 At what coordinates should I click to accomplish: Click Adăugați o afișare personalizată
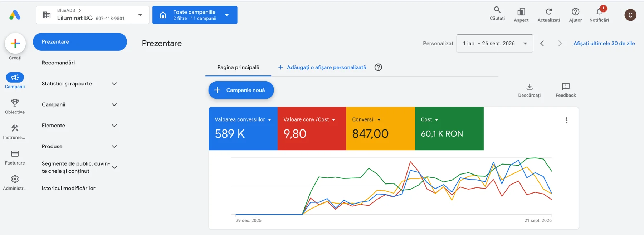point(322,67)
